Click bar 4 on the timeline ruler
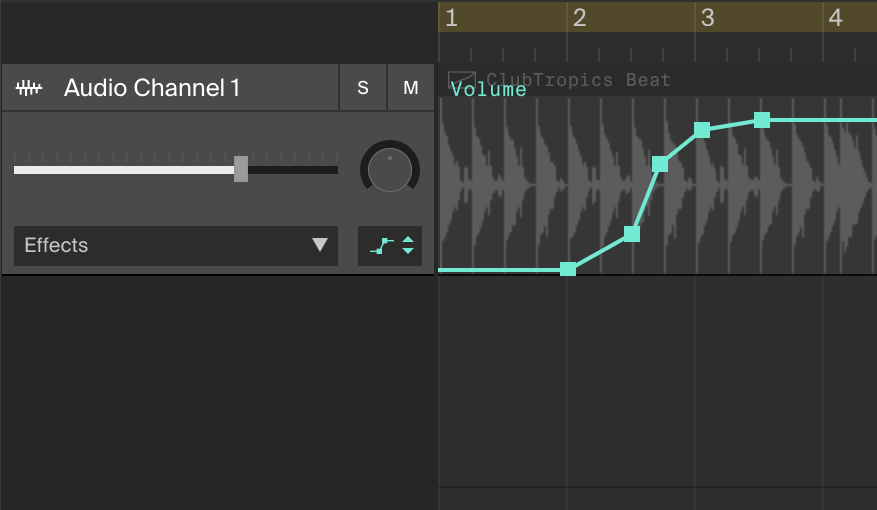Screen dimensions: 877x510 836,17
